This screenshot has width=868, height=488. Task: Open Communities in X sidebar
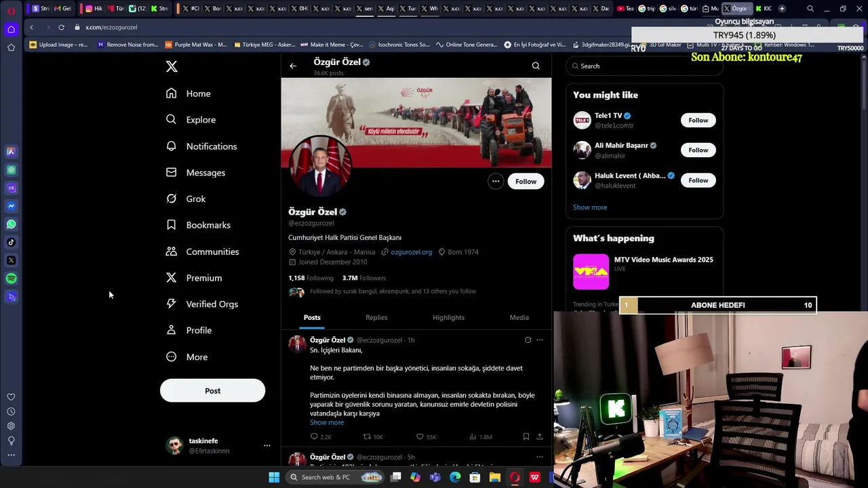point(203,251)
